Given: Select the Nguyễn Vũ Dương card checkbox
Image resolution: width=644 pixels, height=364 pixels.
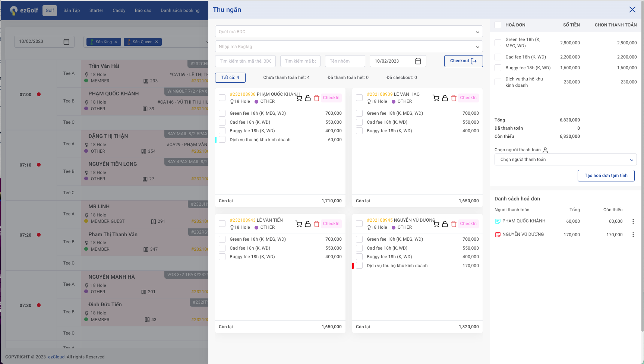Looking at the screenshot, I should 359,224.
